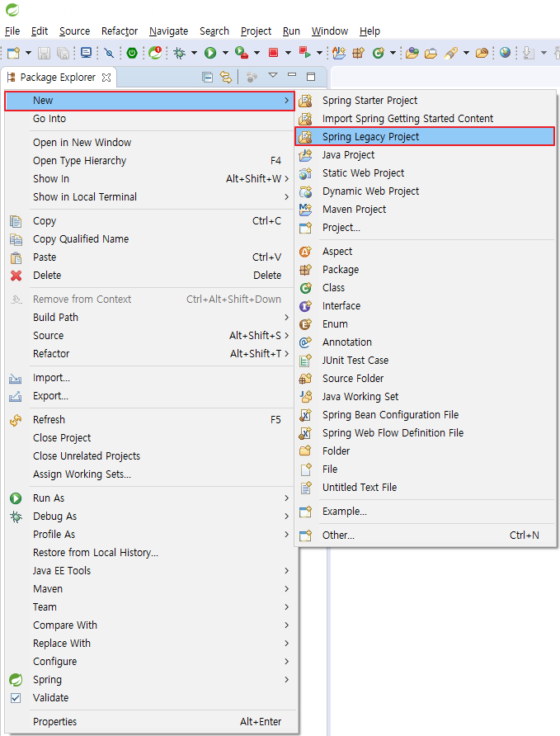
Task: Close the Package Explorer tab
Action: [x=106, y=78]
